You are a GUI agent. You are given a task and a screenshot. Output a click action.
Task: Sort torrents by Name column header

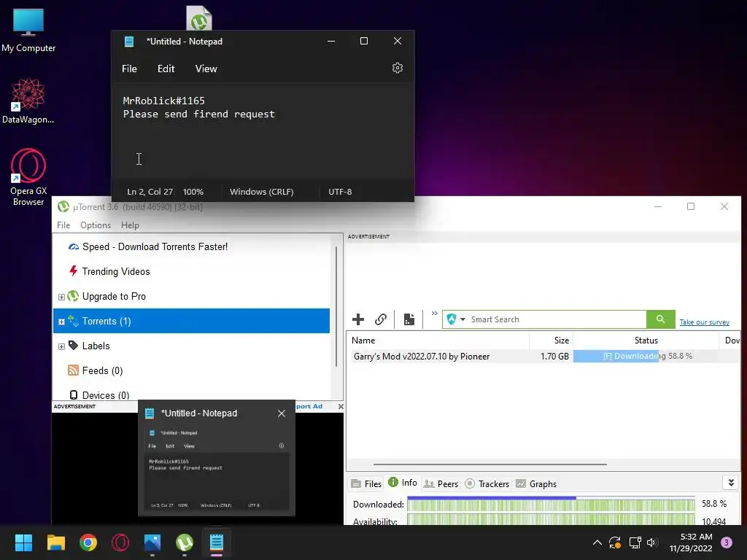pos(439,341)
